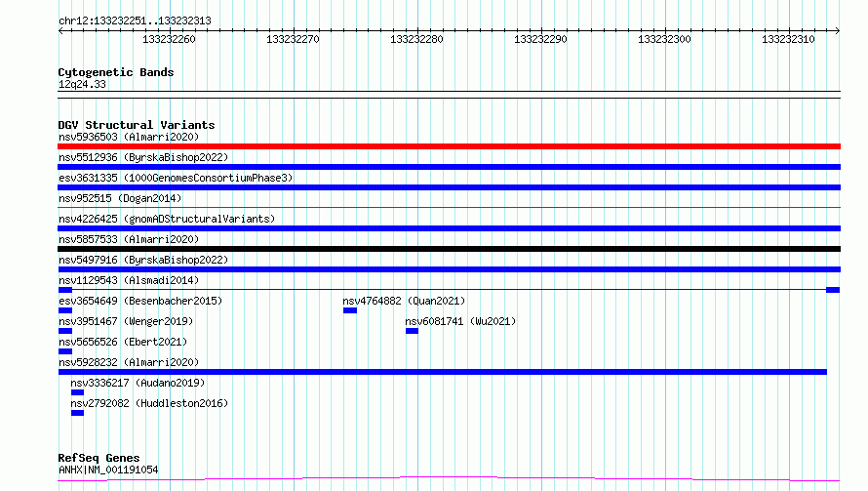Open the DGV Structural Variants track heading

[x=137, y=125]
